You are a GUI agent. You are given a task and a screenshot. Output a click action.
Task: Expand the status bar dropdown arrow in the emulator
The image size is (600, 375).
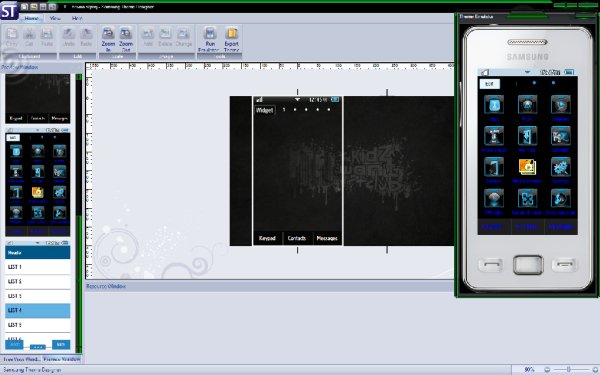coord(527,72)
